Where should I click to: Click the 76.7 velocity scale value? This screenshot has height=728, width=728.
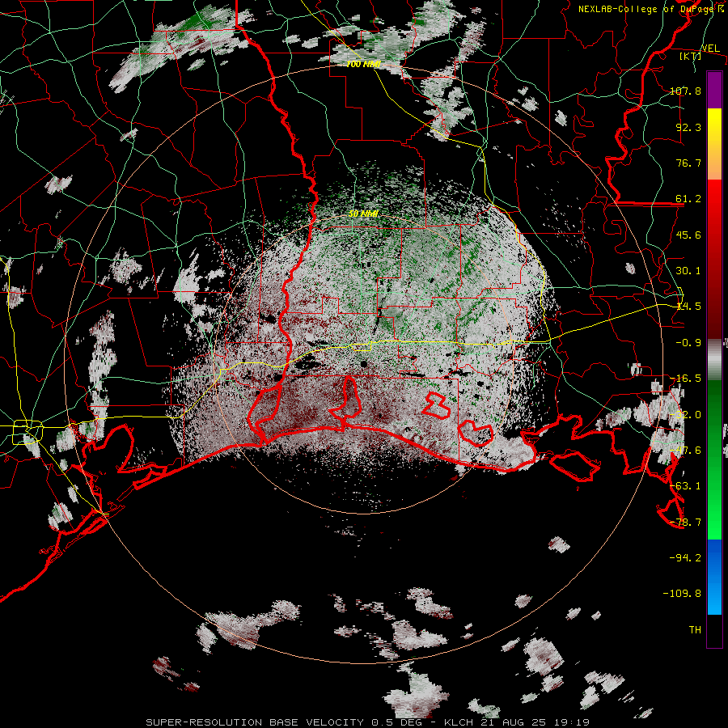688,163
